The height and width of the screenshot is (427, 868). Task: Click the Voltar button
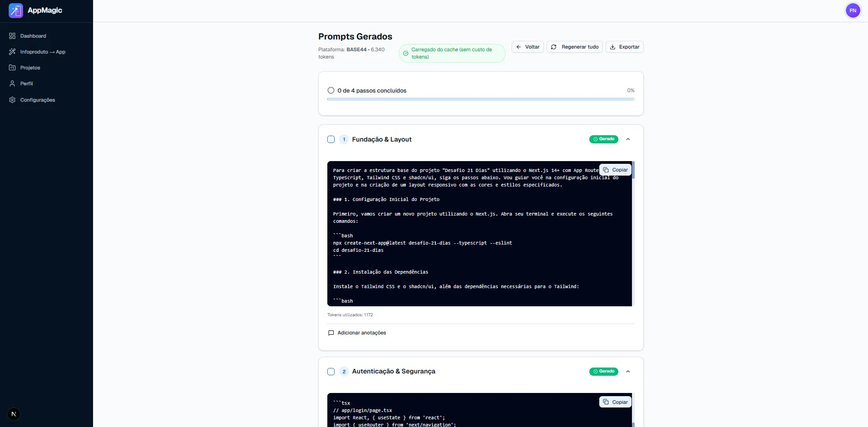pos(528,47)
